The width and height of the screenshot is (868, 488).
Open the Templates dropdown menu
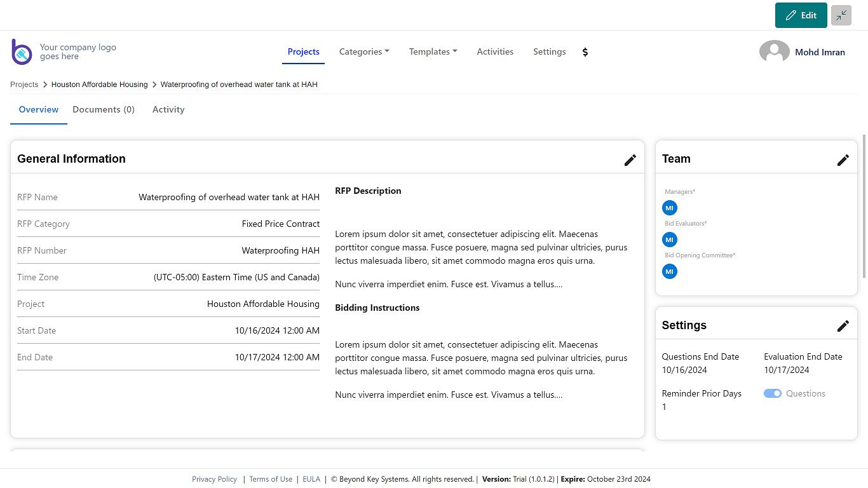click(433, 52)
